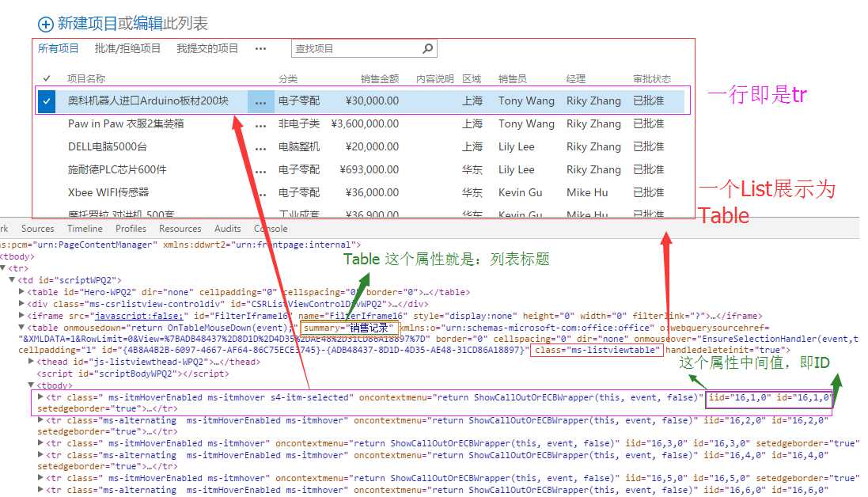The height and width of the screenshot is (497, 868).
Task: Sort by the 销售员 column header
Action: 512,79
